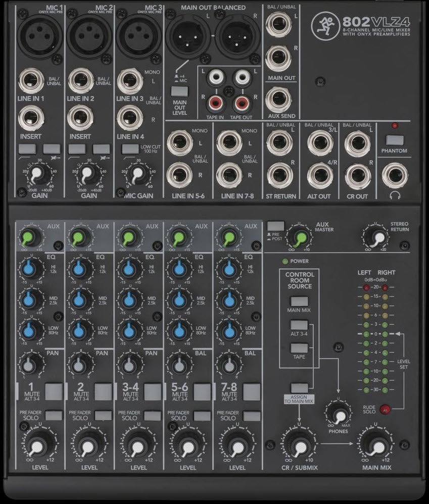Click the TAPE OUT right red RCA
The height and width of the screenshot is (504, 429).
pos(241,103)
